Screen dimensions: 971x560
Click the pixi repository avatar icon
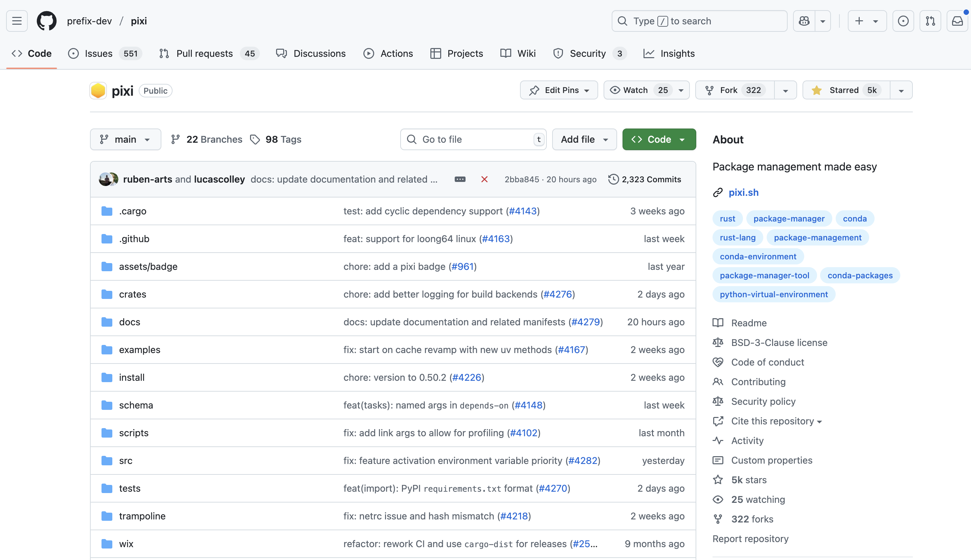(98, 91)
